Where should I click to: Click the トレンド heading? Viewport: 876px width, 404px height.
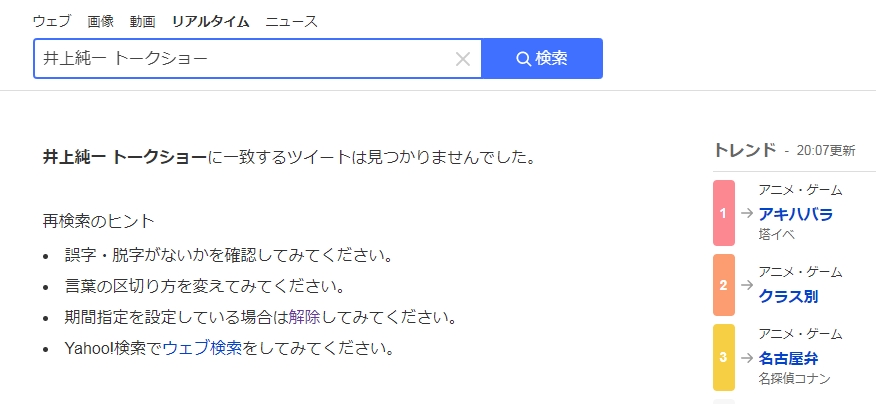pyautogui.click(x=745, y=150)
